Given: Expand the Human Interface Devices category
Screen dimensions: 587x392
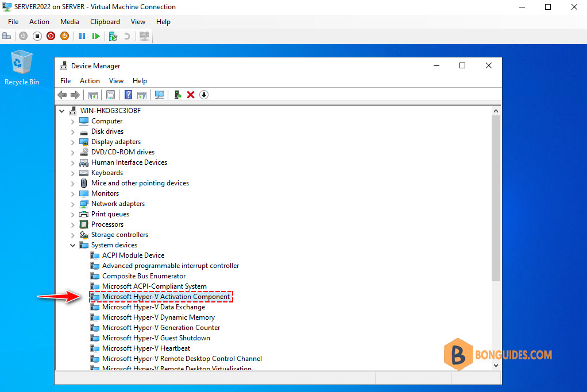Looking at the screenshot, I should point(72,162).
